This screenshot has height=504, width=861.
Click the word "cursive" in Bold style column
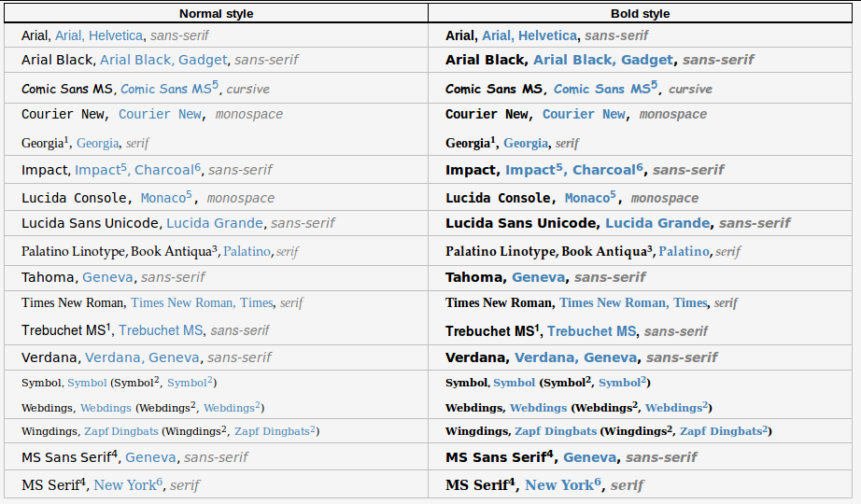(x=690, y=89)
